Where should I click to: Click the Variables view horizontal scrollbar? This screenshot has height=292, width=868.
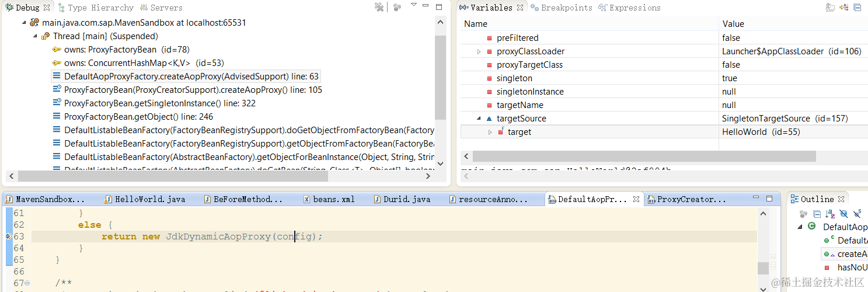click(644, 157)
